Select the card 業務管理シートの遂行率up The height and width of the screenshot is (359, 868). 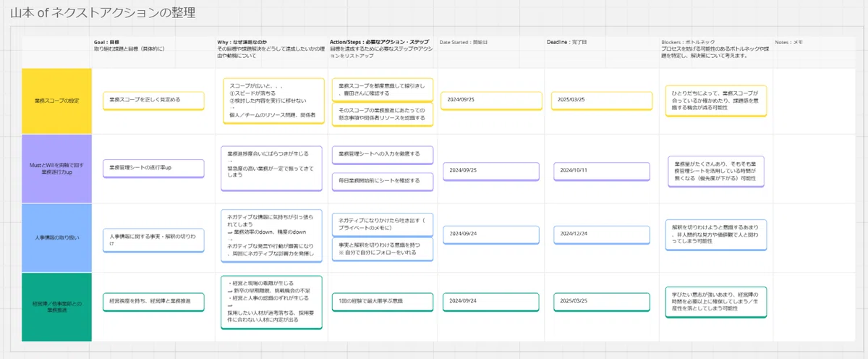[x=153, y=168]
